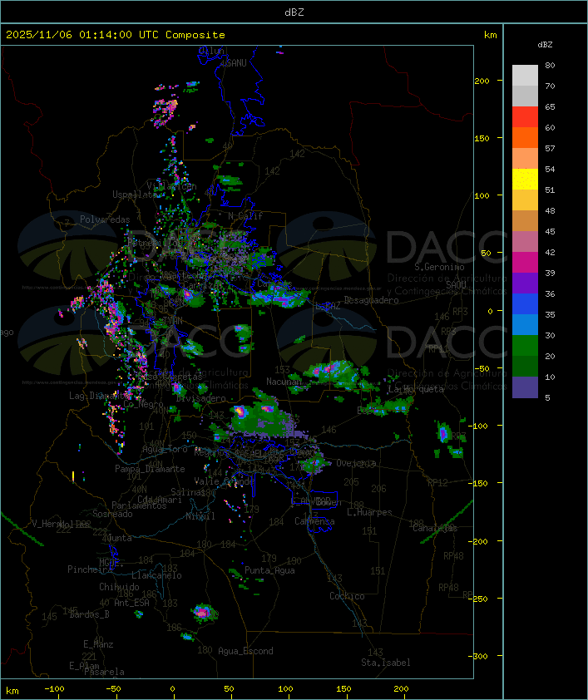Click the gray swatch between 70 and 65
588x700 pixels.
(x=525, y=96)
